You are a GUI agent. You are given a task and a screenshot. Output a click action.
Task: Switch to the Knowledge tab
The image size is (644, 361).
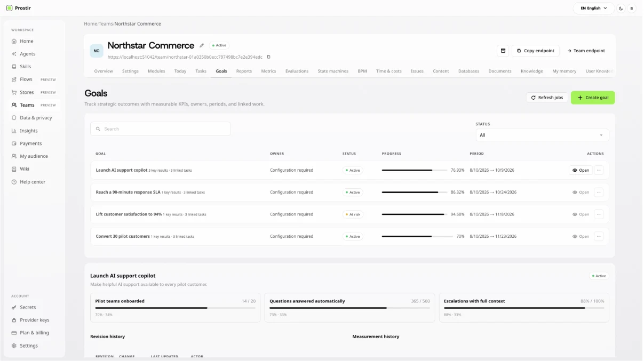click(x=532, y=71)
